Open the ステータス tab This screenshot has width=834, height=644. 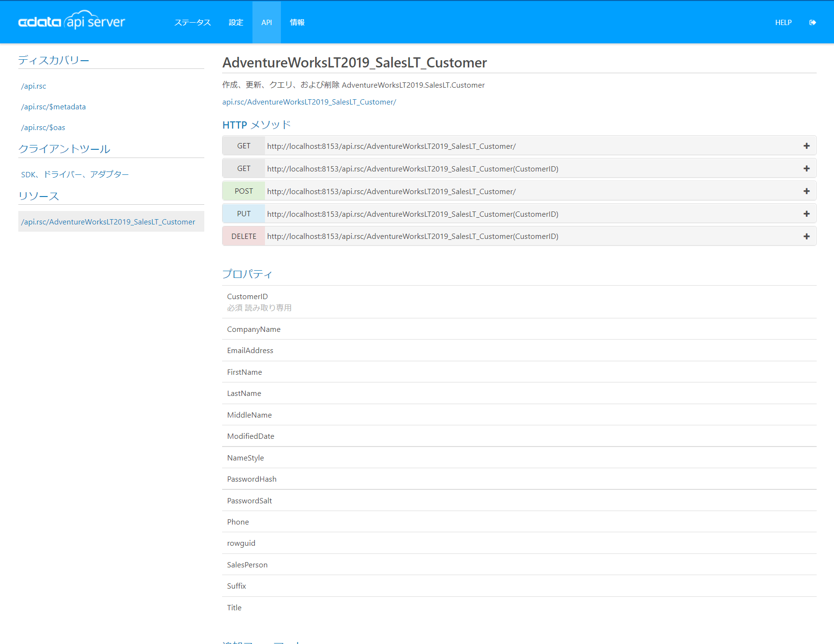pyautogui.click(x=193, y=23)
